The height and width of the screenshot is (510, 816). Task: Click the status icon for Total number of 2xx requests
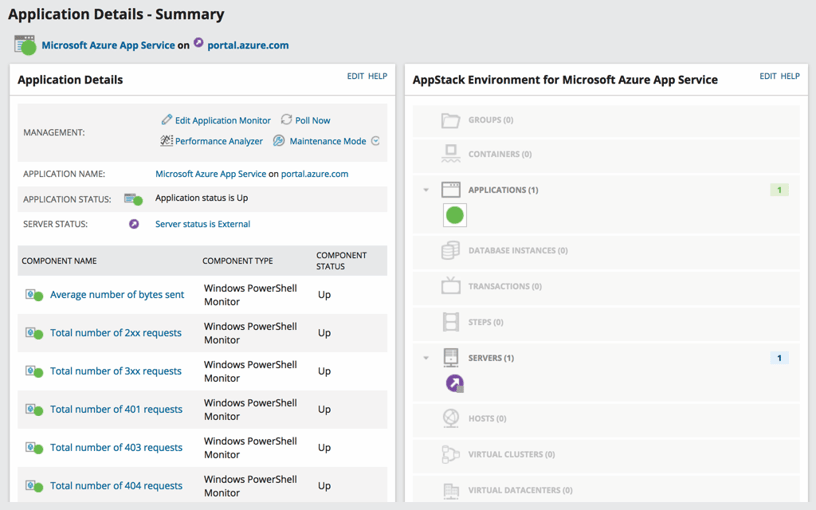click(34, 333)
